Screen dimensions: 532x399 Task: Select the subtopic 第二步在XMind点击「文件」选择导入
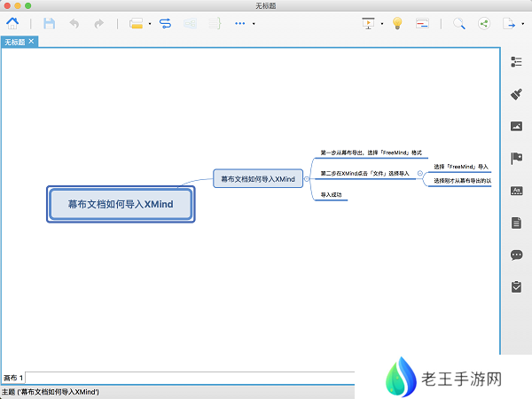tap(365, 174)
